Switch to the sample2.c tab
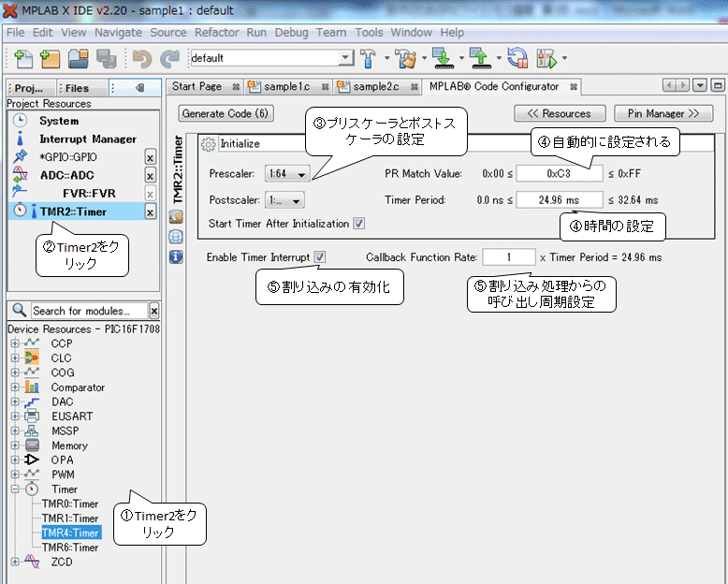728x584 pixels. pyautogui.click(x=375, y=87)
